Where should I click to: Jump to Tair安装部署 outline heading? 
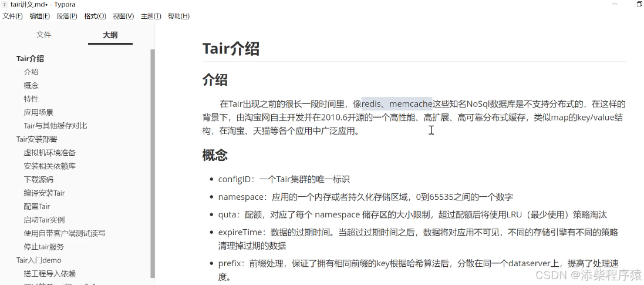coord(37,139)
